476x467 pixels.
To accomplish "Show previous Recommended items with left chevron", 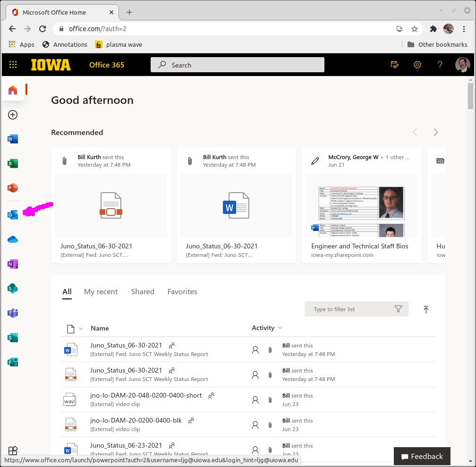I will [x=415, y=132].
